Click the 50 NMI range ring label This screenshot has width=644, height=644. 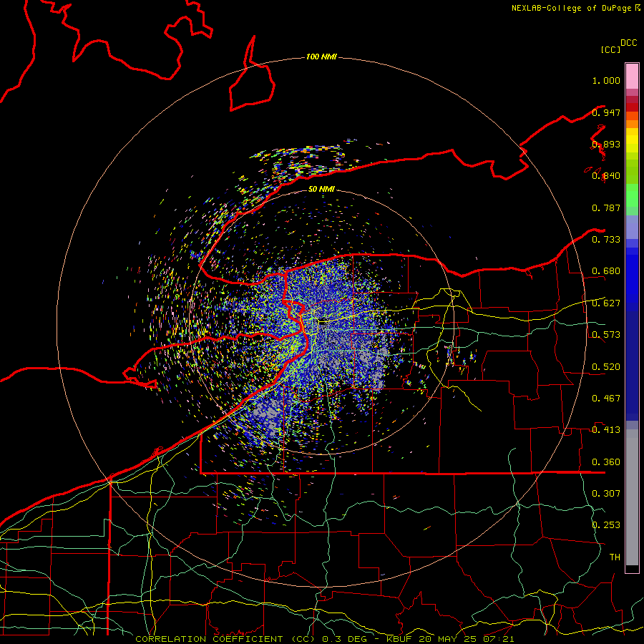(321, 189)
